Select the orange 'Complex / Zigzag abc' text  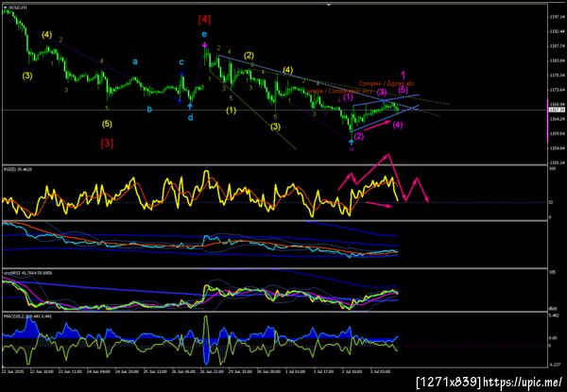(387, 83)
